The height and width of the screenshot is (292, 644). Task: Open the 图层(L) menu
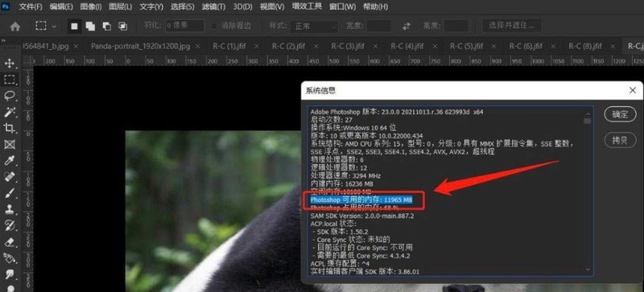[121, 6]
